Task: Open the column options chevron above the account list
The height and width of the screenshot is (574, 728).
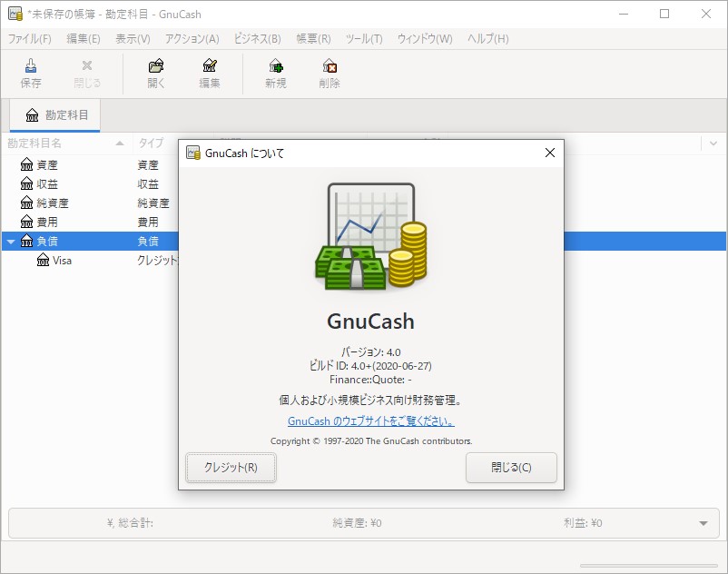Action: [x=713, y=143]
